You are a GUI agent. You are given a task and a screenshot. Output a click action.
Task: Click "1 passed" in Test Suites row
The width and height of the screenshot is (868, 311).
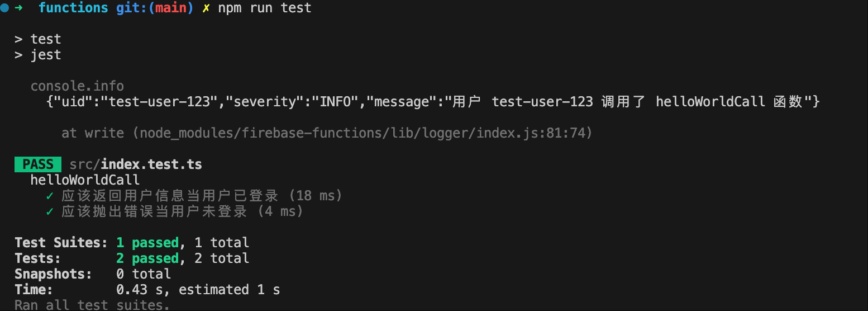click(x=147, y=243)
